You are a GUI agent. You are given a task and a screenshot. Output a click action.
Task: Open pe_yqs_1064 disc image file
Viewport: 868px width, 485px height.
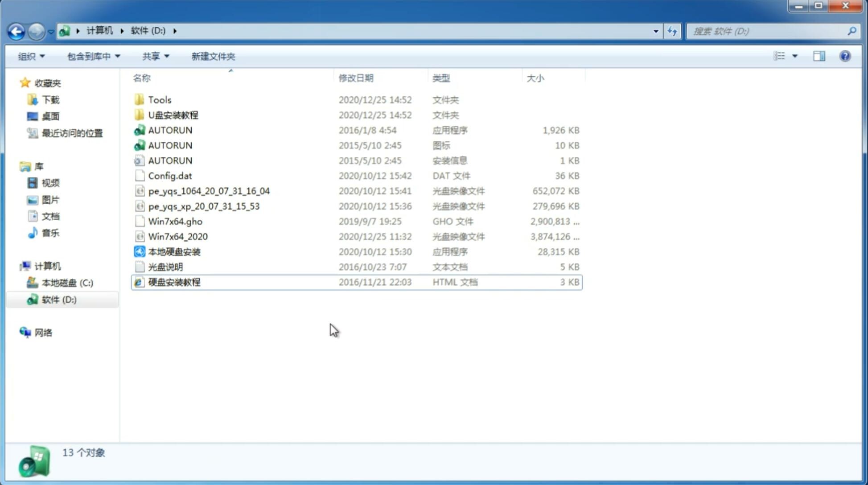point(209,191)
